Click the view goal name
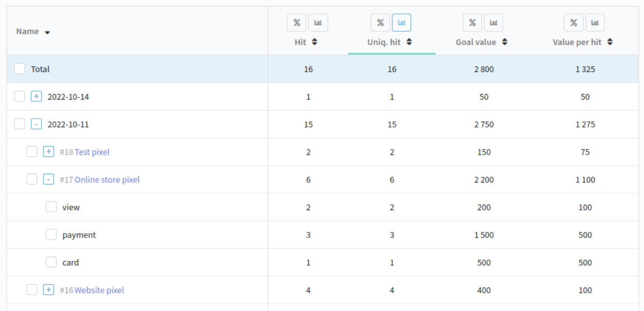Viewport: 644px width, 311px height. click(71, 208)
